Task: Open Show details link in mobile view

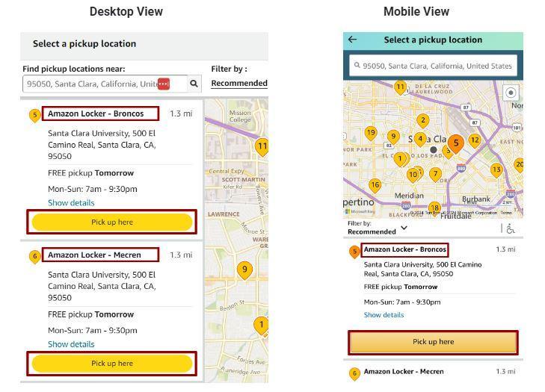Action: 384,315
